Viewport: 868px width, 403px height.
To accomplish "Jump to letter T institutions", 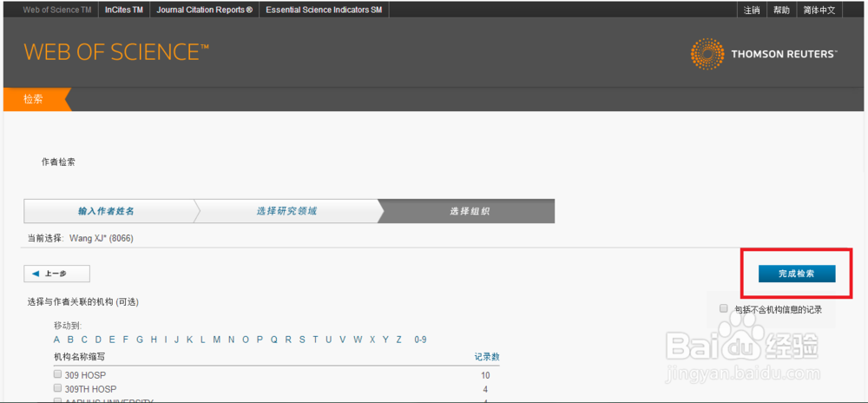I will pyautogui.click(x=316, y=340).
